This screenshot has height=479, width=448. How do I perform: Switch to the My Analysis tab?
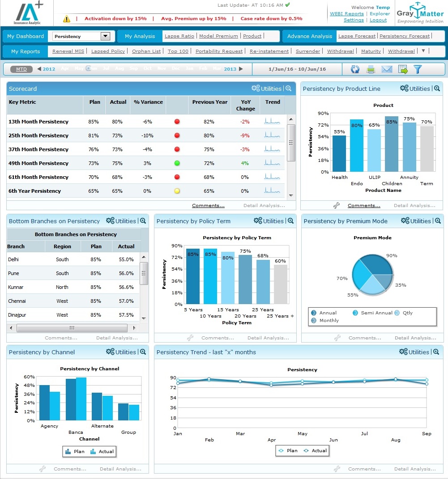[x=139, y=36]
